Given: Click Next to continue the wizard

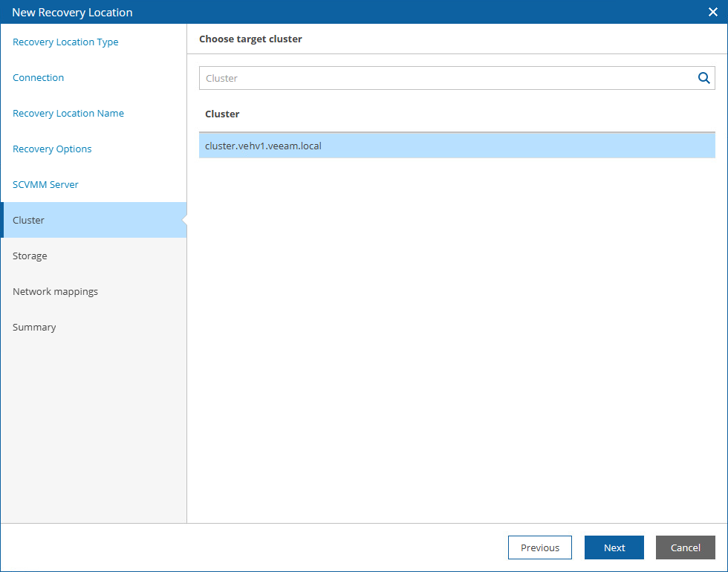Looking at the screenshot, I should [614, 547].
